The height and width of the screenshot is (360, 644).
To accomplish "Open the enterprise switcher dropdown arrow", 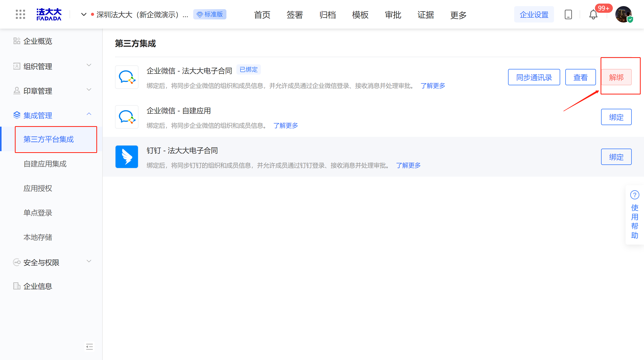I will pos(84,14).
